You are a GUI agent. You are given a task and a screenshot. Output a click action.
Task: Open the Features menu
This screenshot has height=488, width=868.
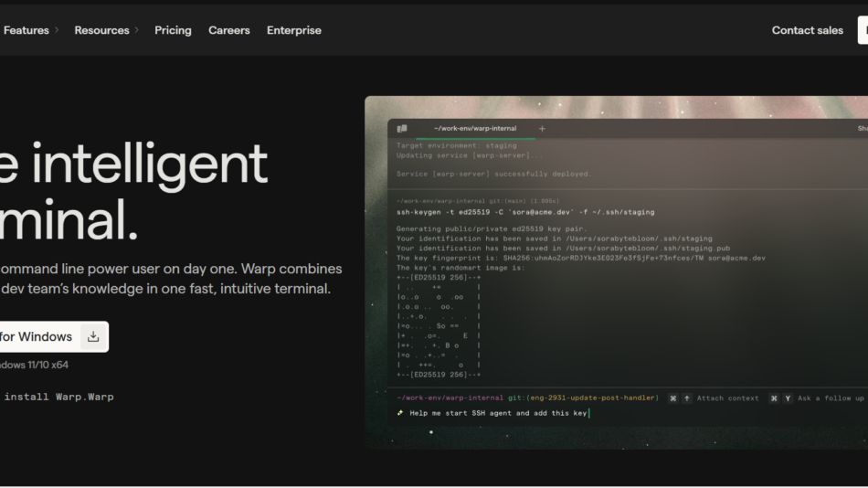tap(26, 30)
